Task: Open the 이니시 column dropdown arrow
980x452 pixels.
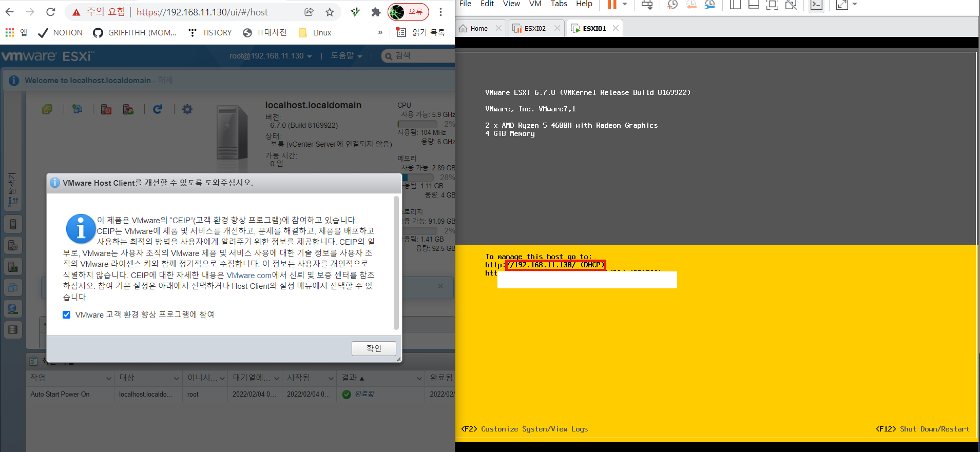Action: point(222,378)
